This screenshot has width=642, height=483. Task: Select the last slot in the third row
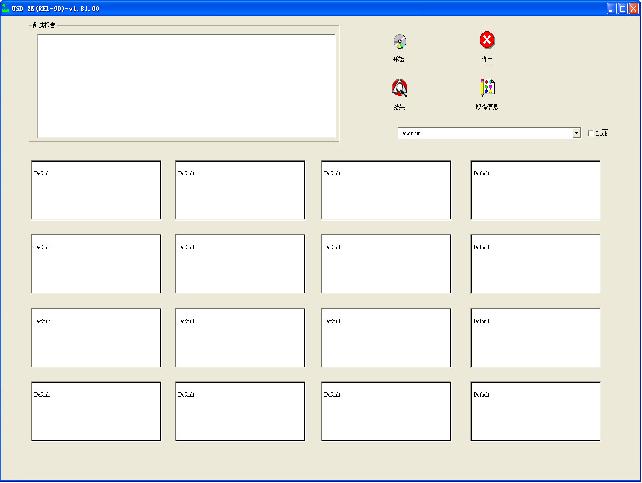pos(535,338)
